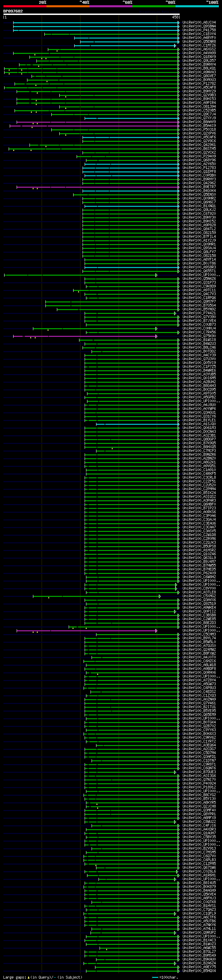
Task: Open hit UniRef100_A4RYF0
Action: (x=199, y=38)
